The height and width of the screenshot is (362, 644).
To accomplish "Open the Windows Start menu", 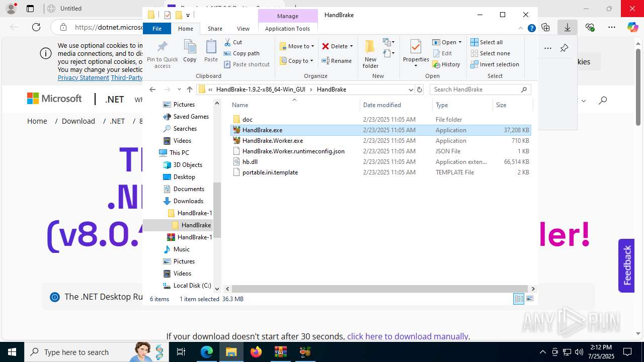I will (12, 352).
